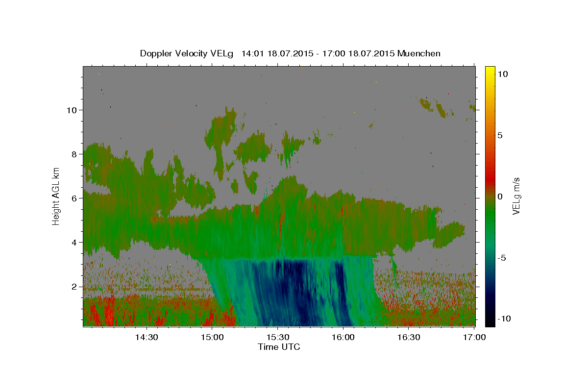Click the '16:30' time axis label
The width and height of the screenshot is (588, 392).
409,338
